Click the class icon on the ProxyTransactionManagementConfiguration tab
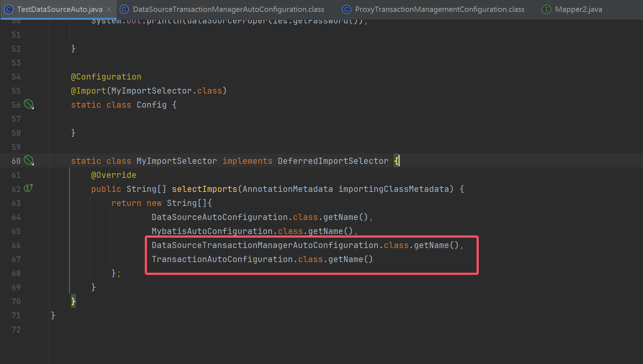643x364 pixels. point(347,9)
